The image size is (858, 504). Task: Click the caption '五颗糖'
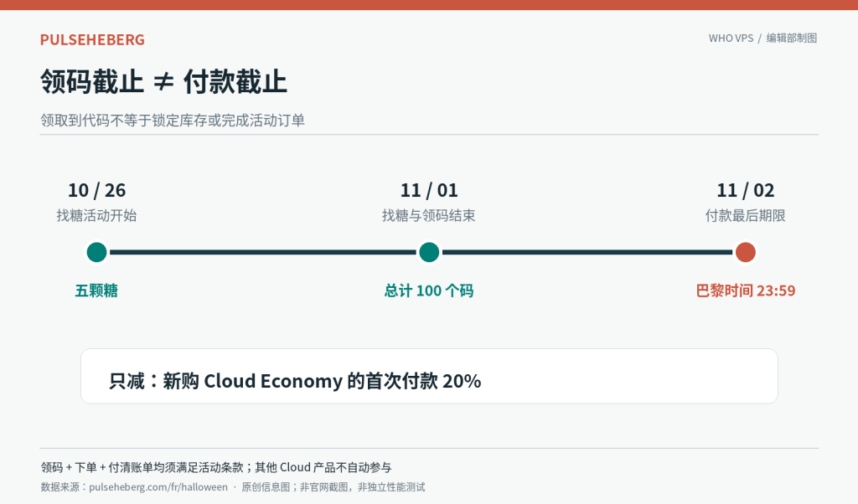click(97, 291)
